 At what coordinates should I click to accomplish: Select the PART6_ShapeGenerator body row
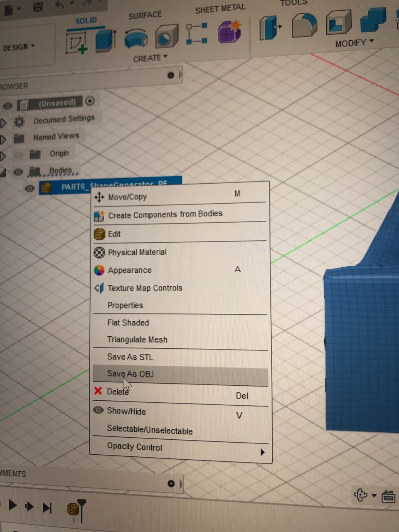coord(111,186)
